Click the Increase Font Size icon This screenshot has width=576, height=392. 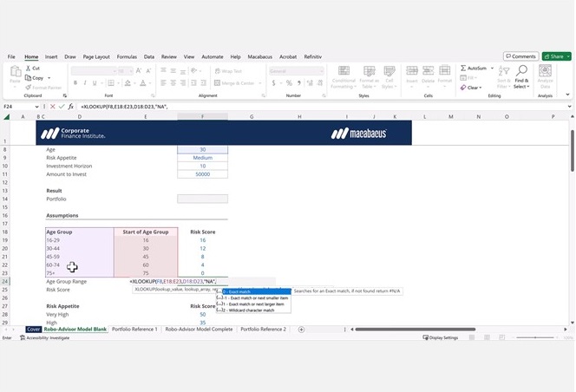(139, 70)
